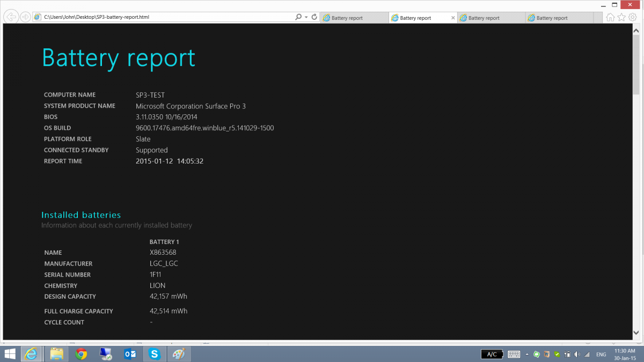The width and height of the screenshot is (644, 362).
Task: Click serial number value 1F11
Action: 156,275
